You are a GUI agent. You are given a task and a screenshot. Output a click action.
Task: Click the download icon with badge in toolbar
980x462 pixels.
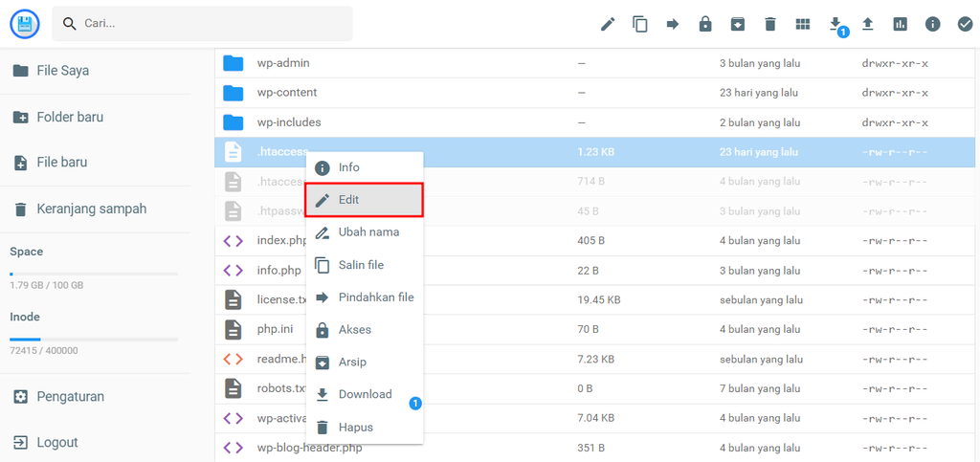coord(835,24)
